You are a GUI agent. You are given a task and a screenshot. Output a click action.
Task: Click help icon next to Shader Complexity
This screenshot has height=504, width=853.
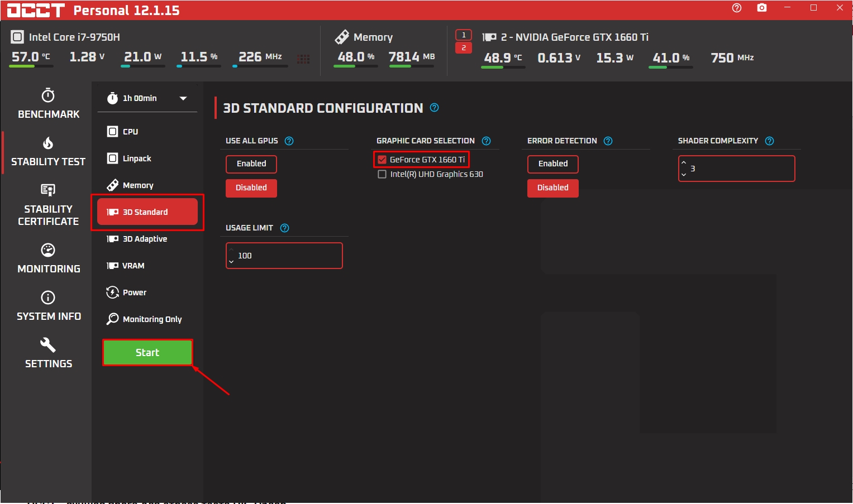coord(769,141)
